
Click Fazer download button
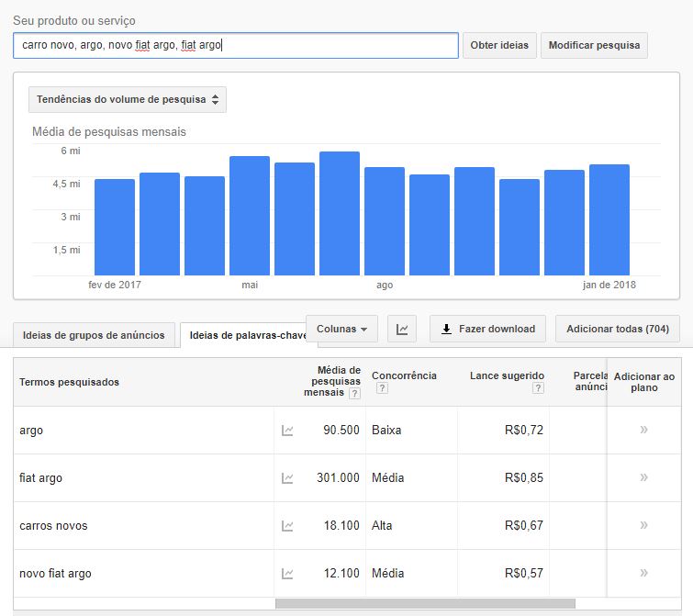coord(487,329)
